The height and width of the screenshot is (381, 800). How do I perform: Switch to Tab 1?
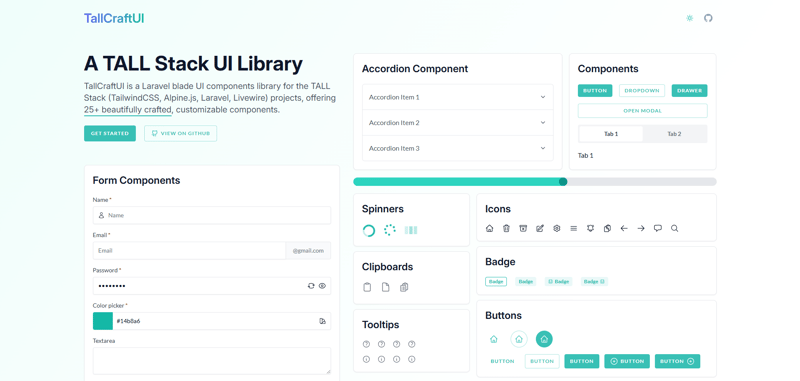coord(611,134)
